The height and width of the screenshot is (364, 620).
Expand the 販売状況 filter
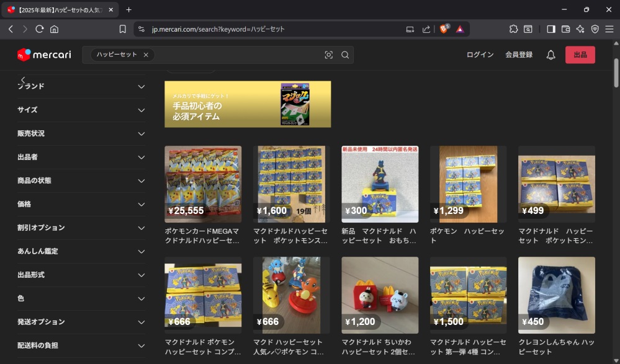click(x=81, y=133)
